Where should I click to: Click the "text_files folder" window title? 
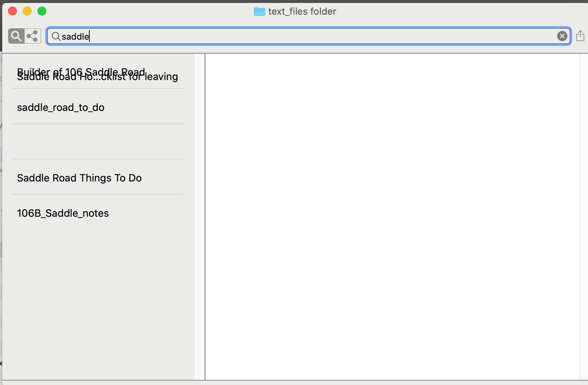tap(302, 11)
